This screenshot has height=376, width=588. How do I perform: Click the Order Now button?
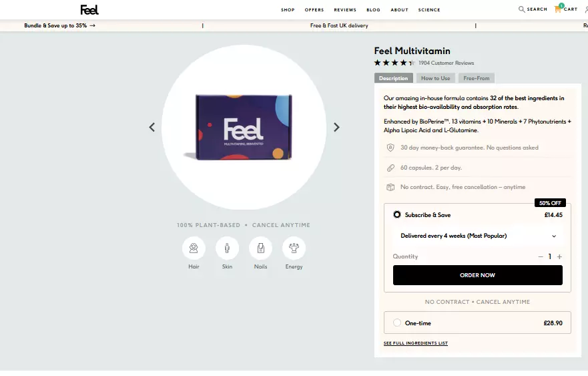(x=477, y=275)
